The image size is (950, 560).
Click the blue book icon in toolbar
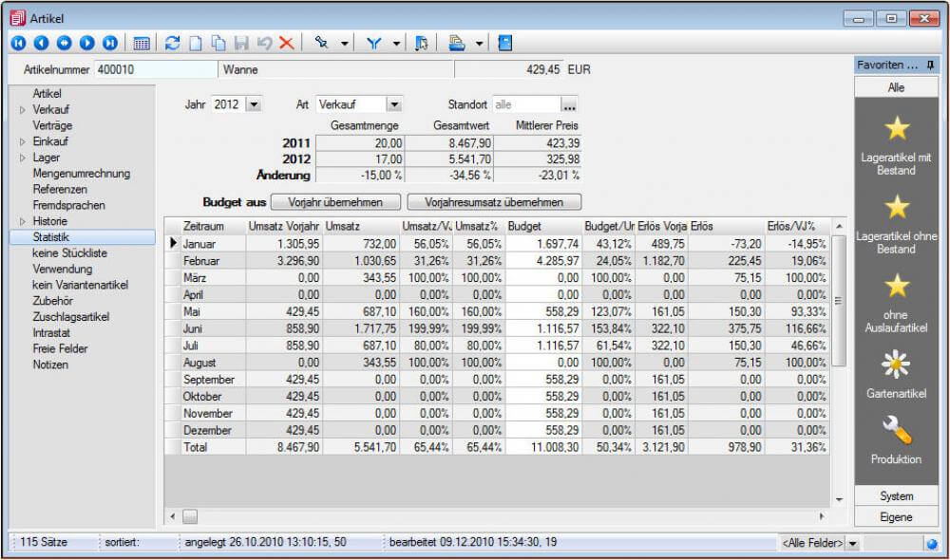(x=505, y=43)
